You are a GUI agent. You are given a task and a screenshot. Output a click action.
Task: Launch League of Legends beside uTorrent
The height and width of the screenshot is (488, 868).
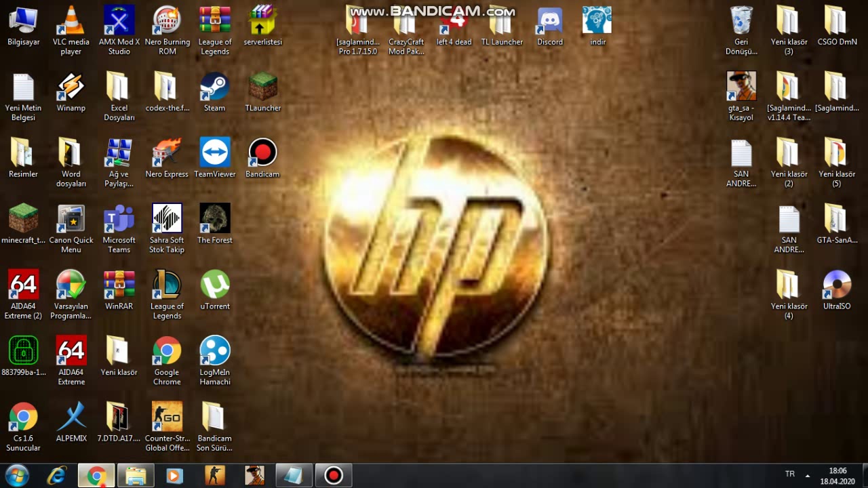click(x=167, y=294)
